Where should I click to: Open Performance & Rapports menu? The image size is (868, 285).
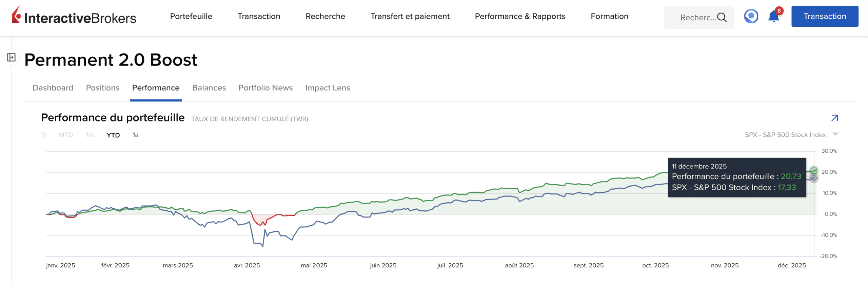[x=520, y=16]
